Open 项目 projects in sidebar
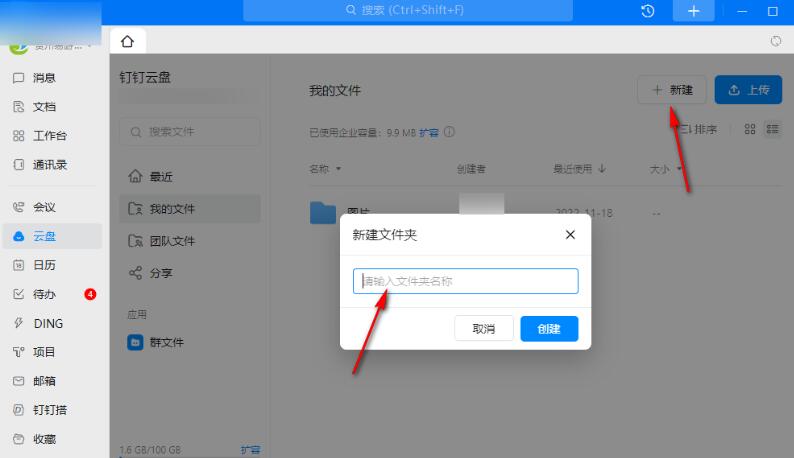This screenshot has width=794, height=458. point(44,352)
